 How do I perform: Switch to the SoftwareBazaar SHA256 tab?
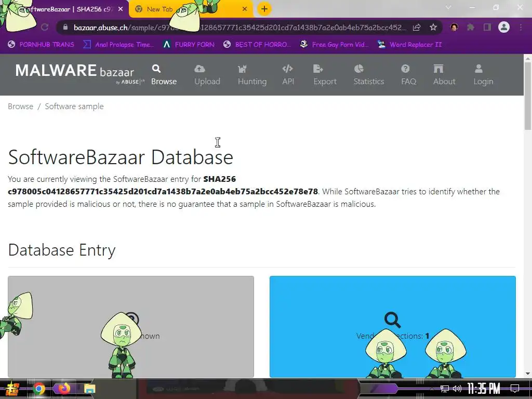[64, 9]
